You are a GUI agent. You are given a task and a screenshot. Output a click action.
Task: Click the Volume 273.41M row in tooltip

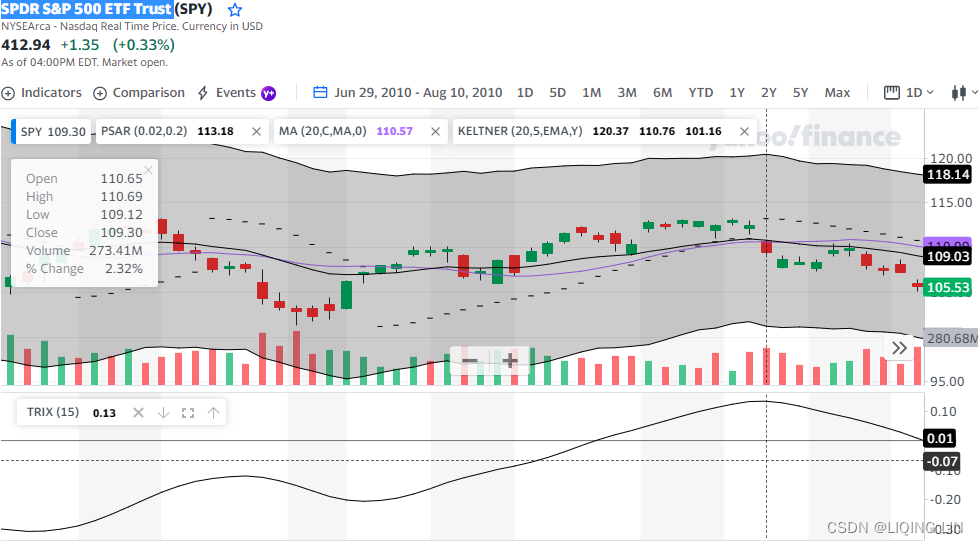(x=84, y=251)
